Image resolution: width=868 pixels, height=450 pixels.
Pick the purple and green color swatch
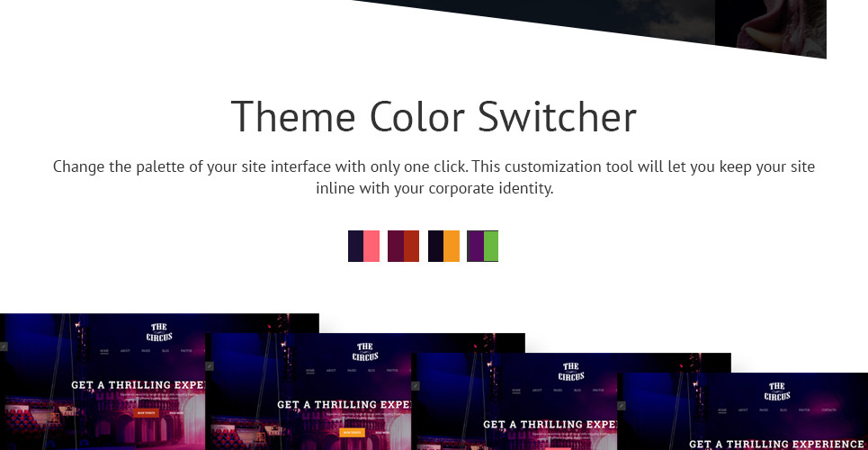click(x=482, y=246)
